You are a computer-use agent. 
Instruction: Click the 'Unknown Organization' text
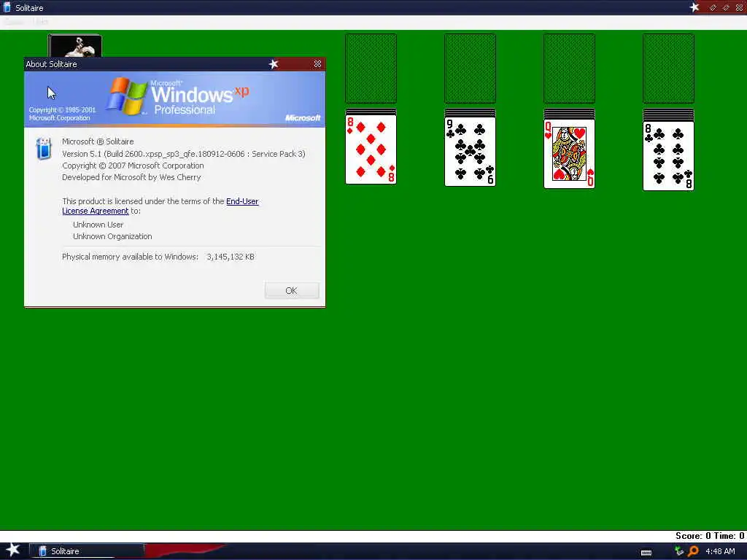pos(112,236)
